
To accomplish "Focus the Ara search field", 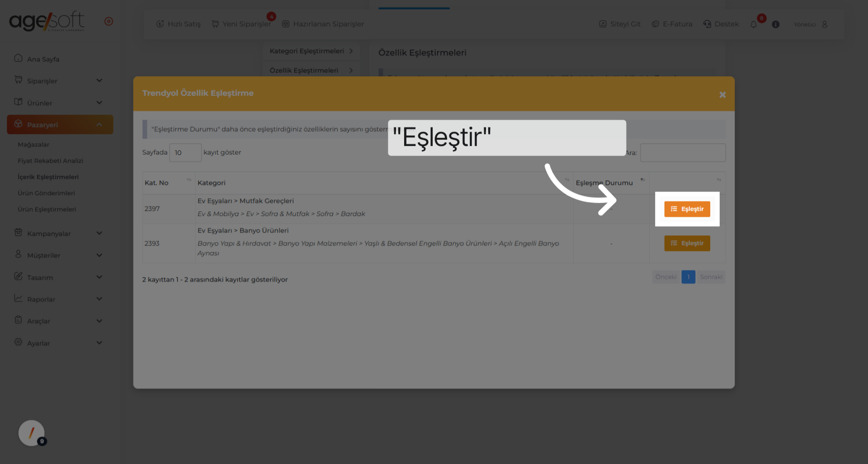I will pyautogui.click(x=683, y=153).
